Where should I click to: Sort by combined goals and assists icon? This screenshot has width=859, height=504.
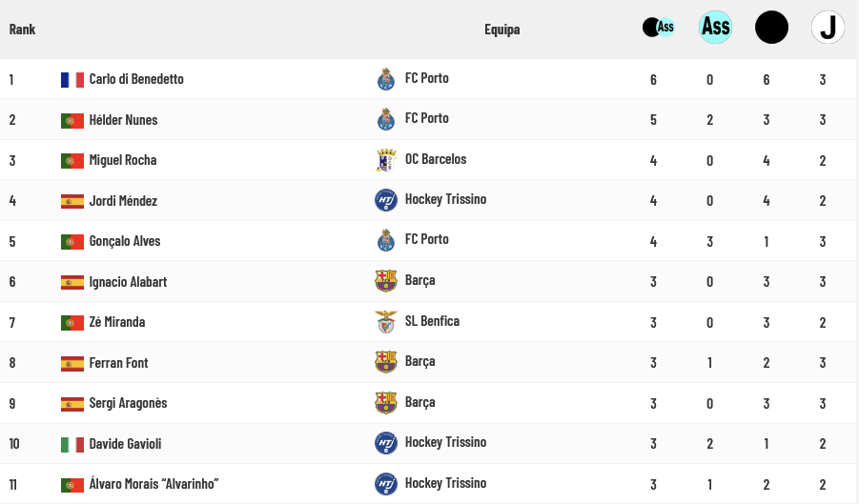pyautogui.click(x=658, y=28)
